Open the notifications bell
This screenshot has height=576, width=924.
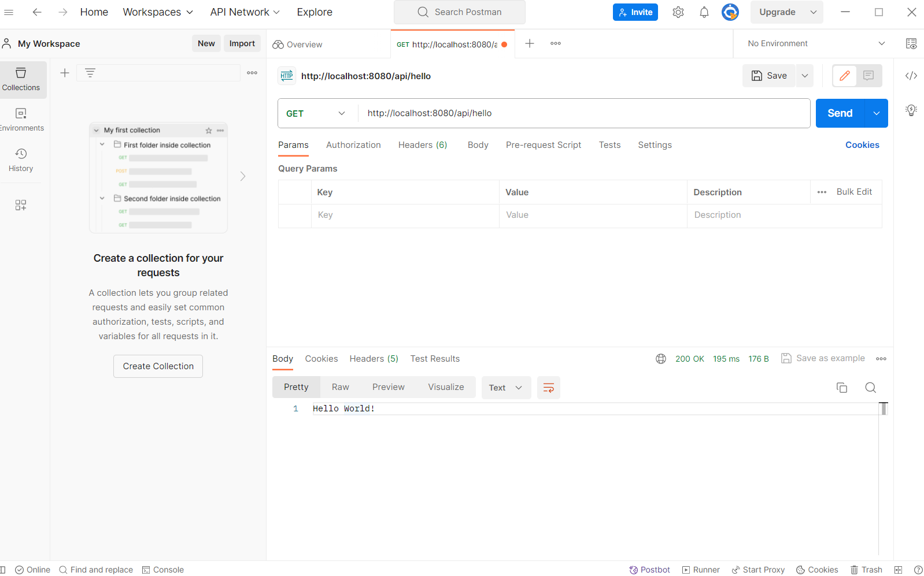[704, 12]
